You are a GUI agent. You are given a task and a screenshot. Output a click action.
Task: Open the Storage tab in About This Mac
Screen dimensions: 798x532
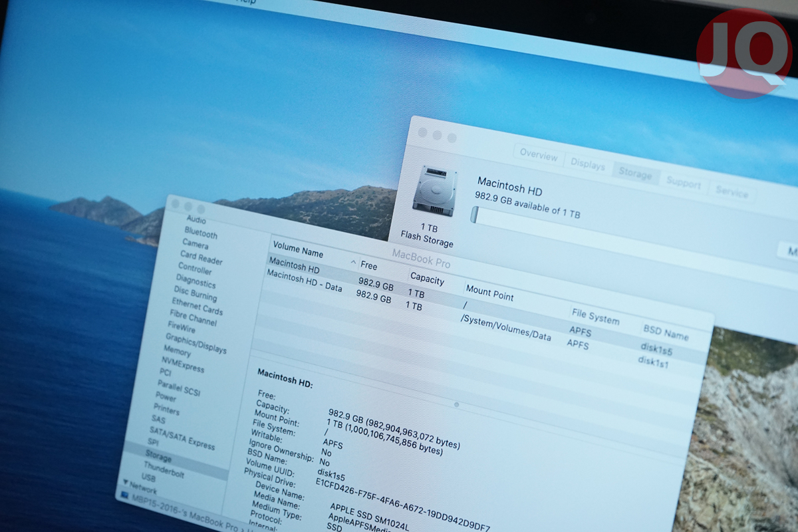pos(635,174)
